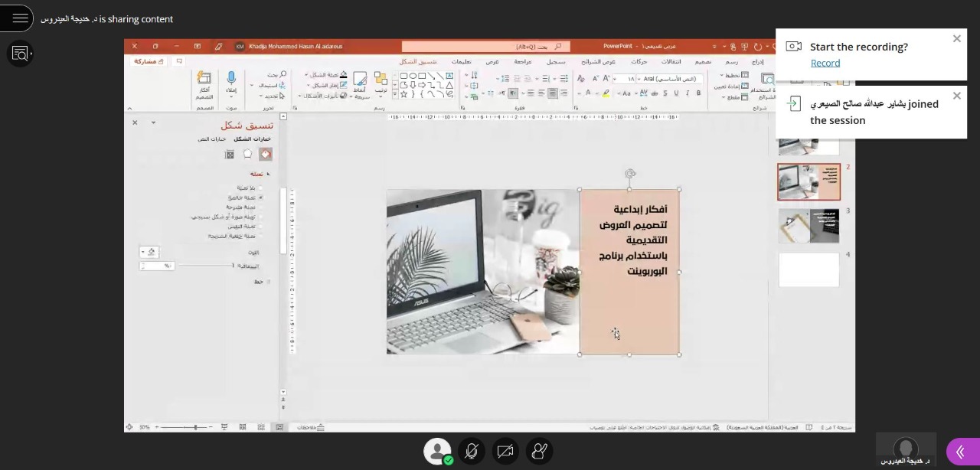
Task: Open the Shape Format ribbon tab
Action: (x=418, y=61)
